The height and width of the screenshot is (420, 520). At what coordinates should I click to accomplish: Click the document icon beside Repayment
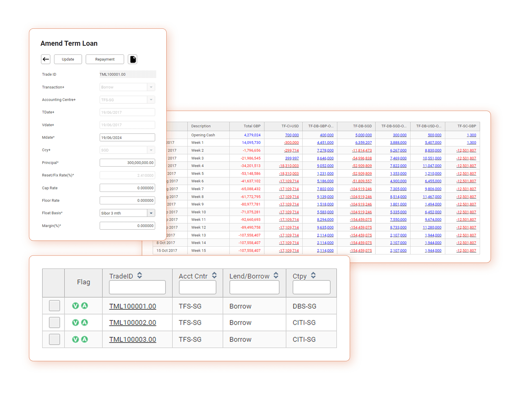[132, 59]
